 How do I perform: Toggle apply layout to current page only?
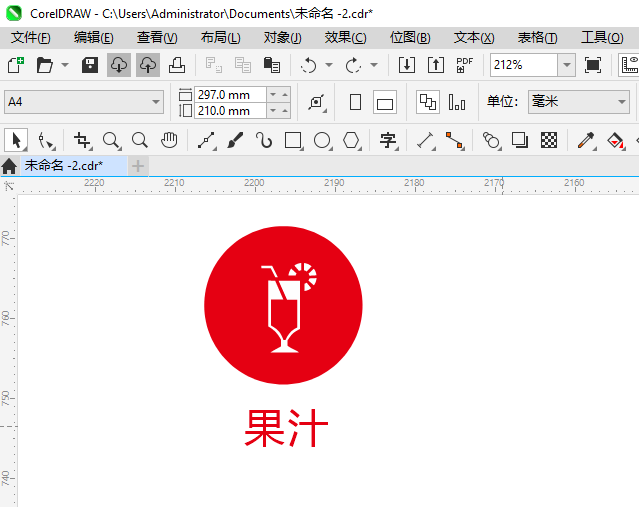457,102
